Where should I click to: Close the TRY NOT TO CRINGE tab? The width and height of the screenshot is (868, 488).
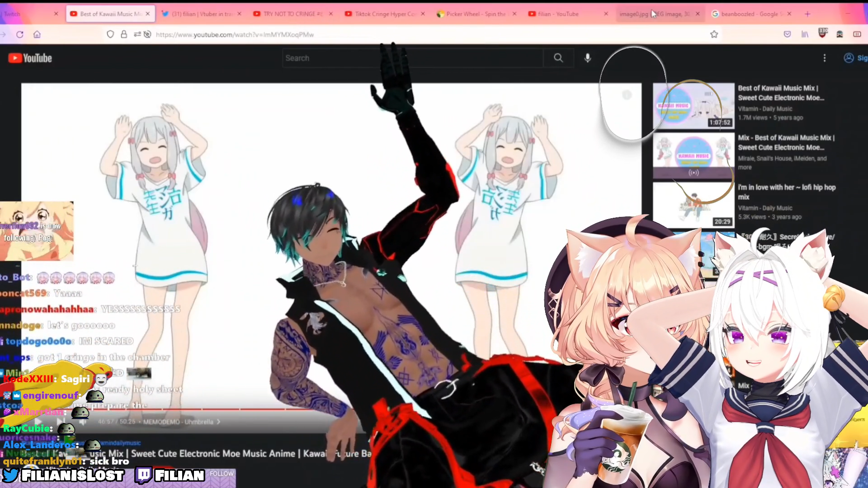click(x=331, y=14)
